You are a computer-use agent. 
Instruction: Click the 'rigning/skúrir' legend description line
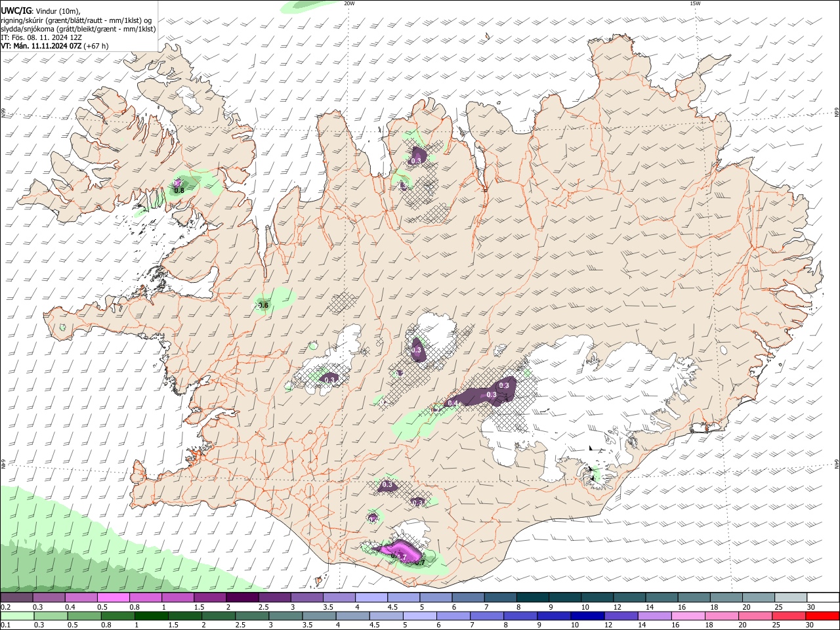76,20
